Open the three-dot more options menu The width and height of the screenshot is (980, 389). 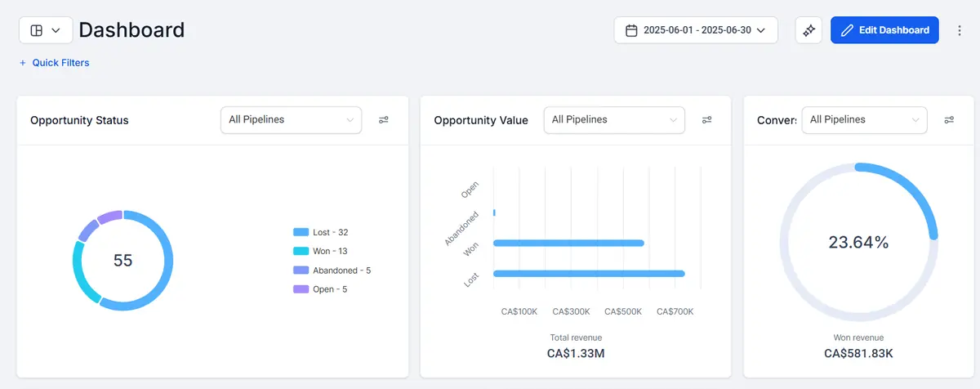(x=960, y=30)
